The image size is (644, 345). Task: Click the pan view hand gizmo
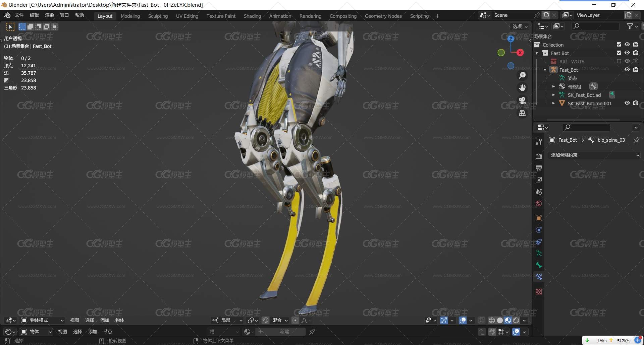click(522, 88)
